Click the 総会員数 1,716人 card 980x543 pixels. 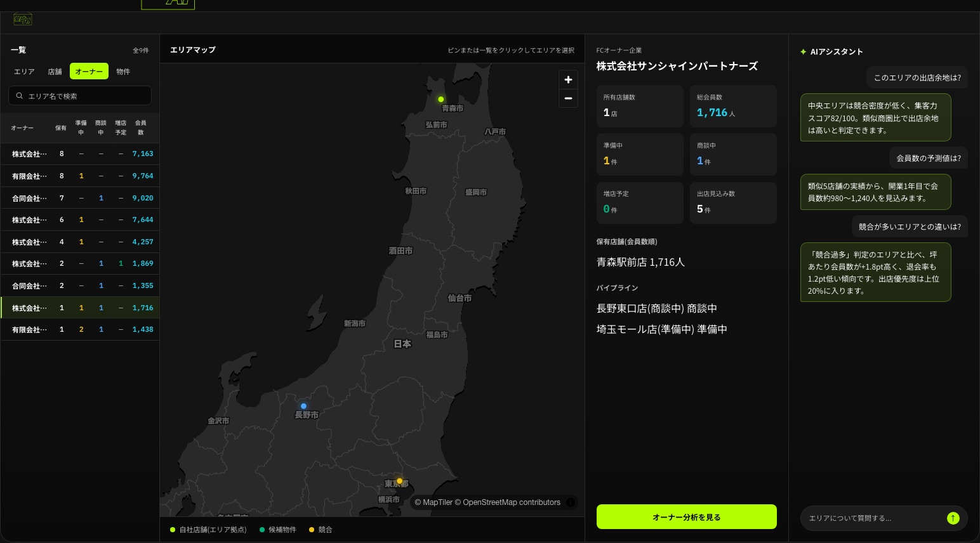(733, 107)
